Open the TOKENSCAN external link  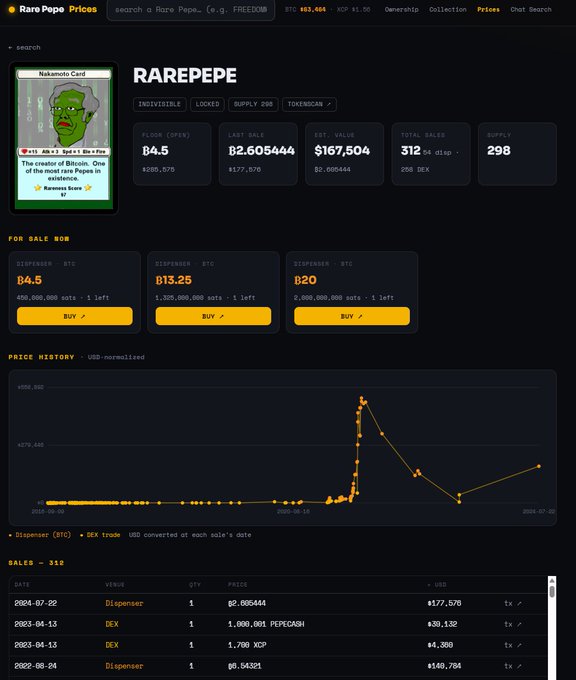[309, 104]
